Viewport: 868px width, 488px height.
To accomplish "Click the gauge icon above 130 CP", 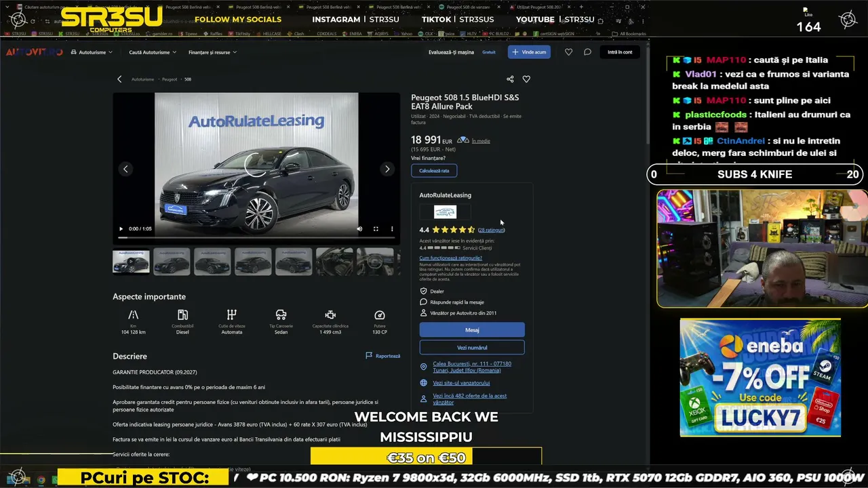I will tap(380, 315).
